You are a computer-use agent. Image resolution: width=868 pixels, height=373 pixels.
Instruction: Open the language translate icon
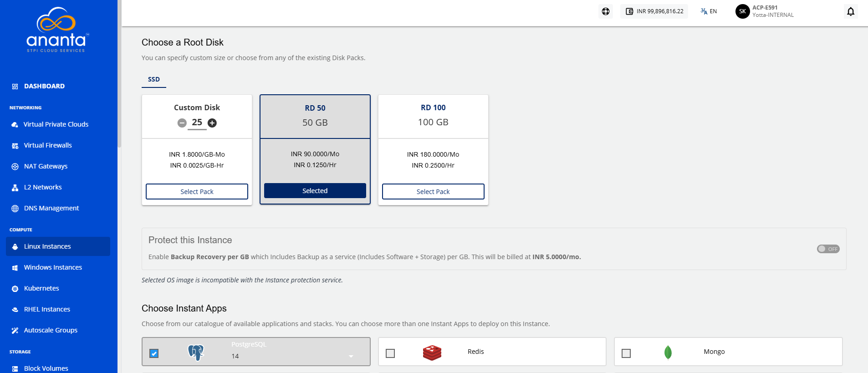[x=704, y=11]
